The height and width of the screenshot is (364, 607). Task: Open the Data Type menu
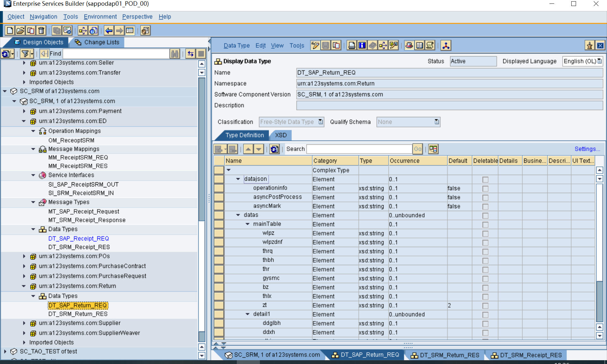237,46
